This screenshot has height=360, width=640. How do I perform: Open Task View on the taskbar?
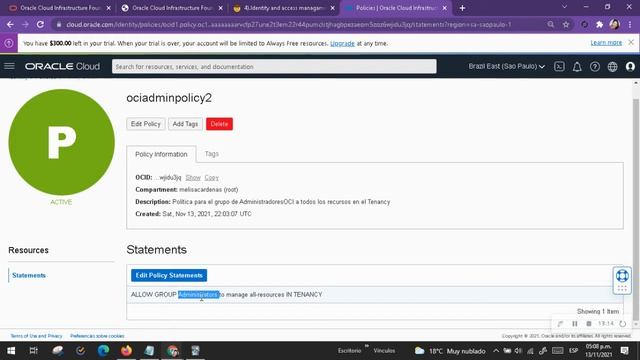pyautogui.click(x=33, y=351)
